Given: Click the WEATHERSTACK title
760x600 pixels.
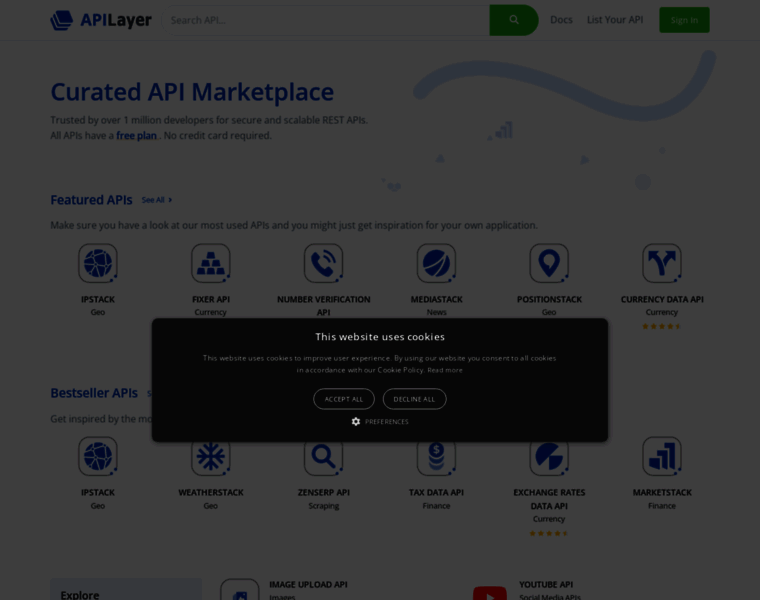Looking at the screenshot, I should click(211, 492).
